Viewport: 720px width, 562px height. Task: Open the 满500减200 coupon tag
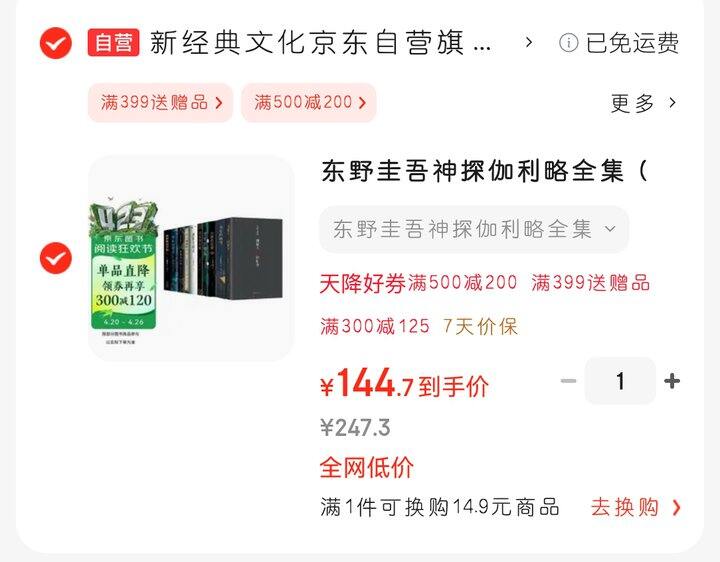pyautogui.click(x=309, y=102)
